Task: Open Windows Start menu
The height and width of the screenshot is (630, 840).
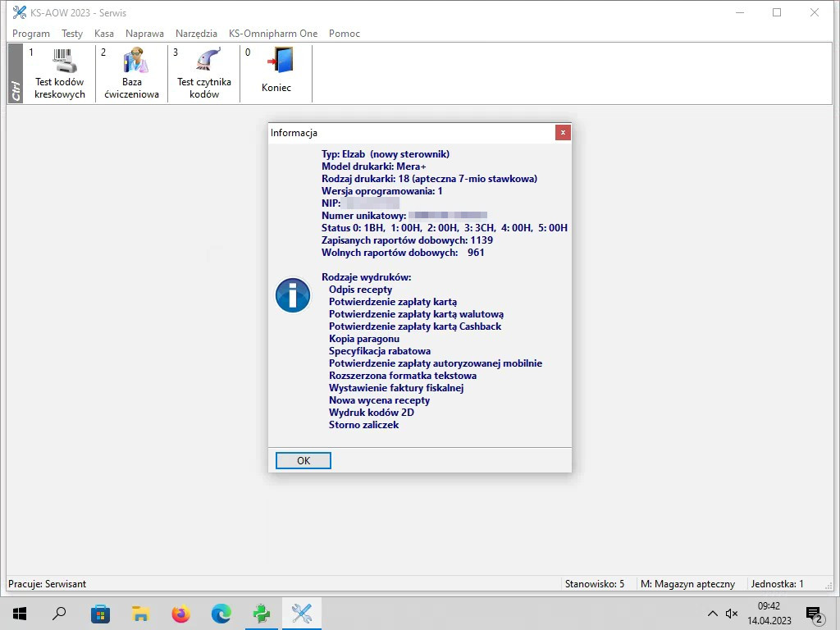Action: point(20,614)
